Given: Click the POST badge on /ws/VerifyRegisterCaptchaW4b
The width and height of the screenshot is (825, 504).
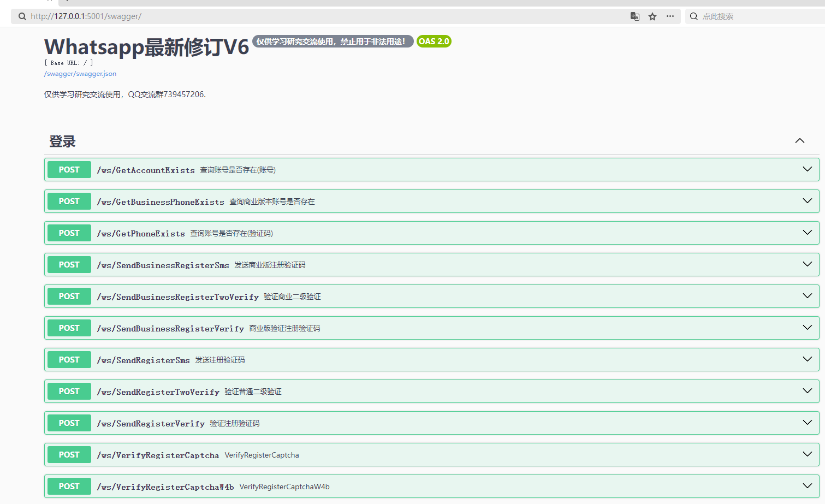Looking at the screenshot, I should click(x=69, y=486).
